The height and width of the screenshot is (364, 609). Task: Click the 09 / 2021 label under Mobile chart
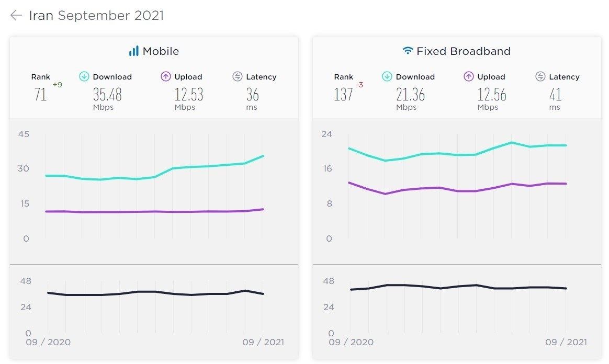coord(263,343)
